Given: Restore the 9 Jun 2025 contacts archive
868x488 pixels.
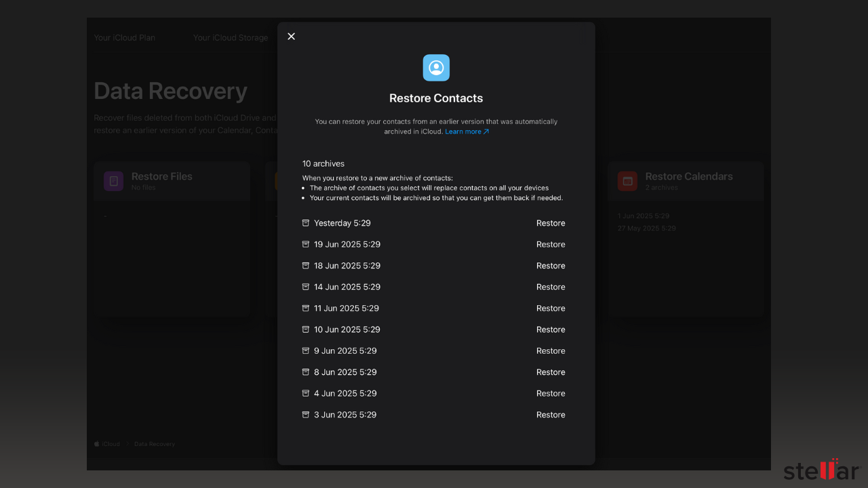Looking at the screenshot, I should pos(551,350).
